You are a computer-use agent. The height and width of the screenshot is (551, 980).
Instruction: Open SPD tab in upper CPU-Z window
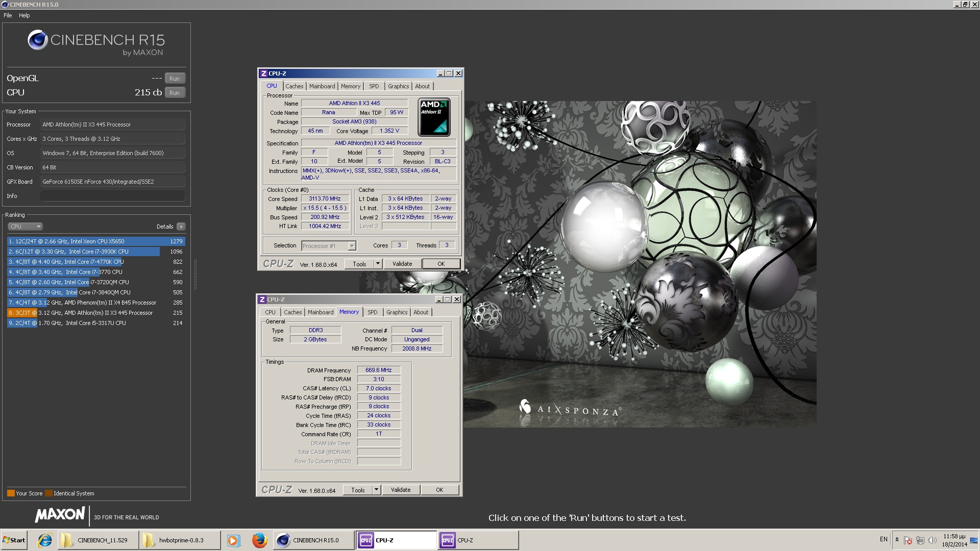click(x=374, y=86)
